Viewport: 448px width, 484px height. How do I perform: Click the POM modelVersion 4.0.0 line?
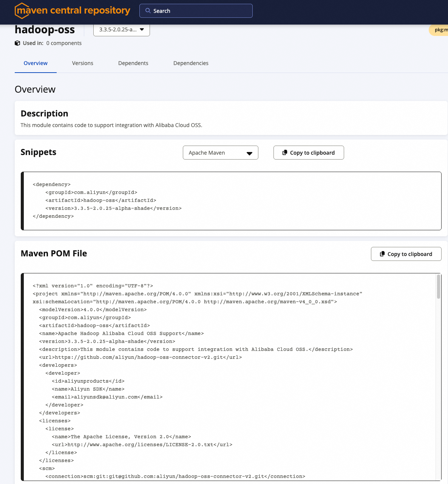point(93,310)
